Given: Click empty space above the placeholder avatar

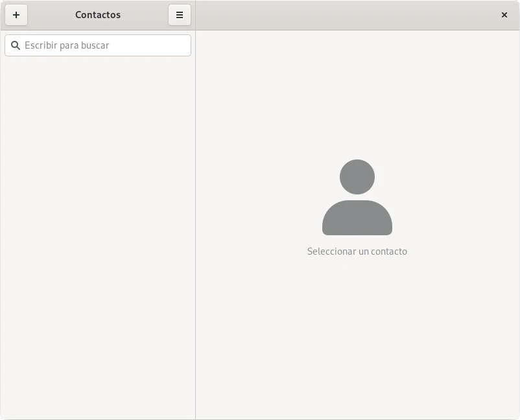Looking at the screenshot, I should 357,97.
